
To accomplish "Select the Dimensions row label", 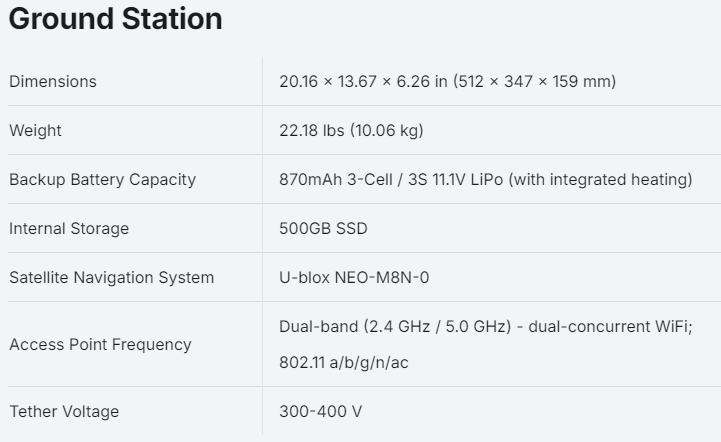I will (x=53, y=81).
